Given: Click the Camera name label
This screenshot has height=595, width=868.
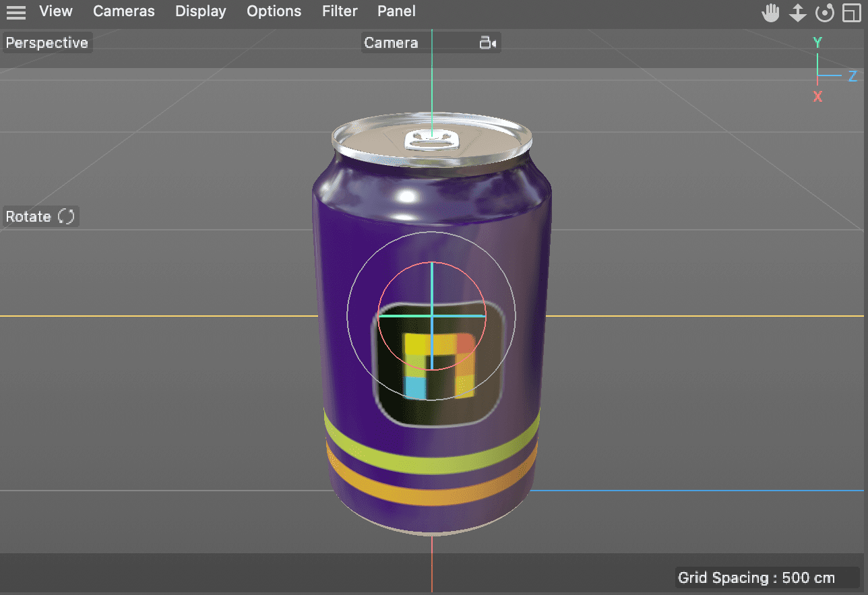Looking at the screenshot, I should coord(392,43).
